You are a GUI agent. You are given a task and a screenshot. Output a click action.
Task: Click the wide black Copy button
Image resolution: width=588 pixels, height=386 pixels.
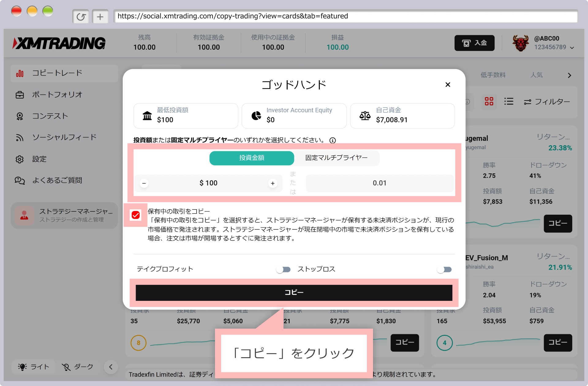[x=294, y=293]
